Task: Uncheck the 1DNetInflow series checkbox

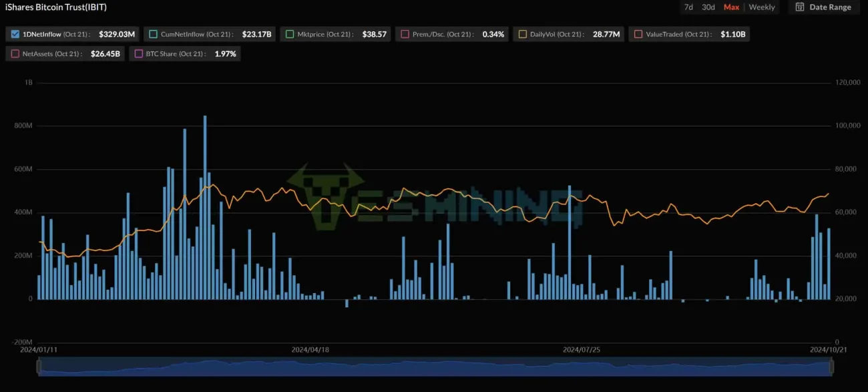Action: pos(15,34)
